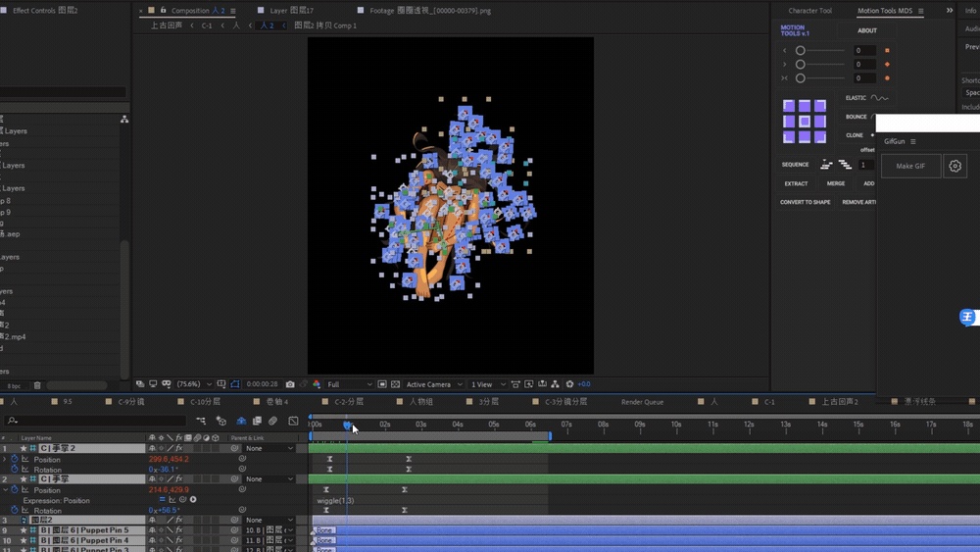Delete selected project item with trash icon

pos(37,385)
